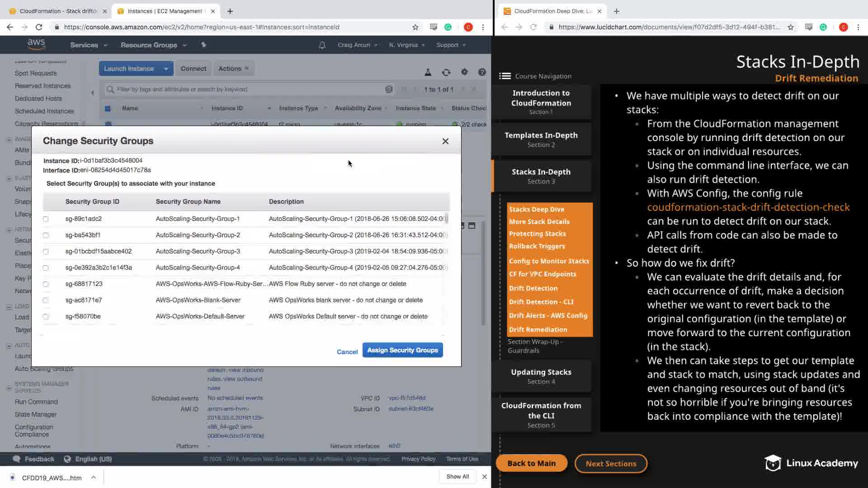Image resolution: width=868 pixels, height=488 pixels.
Task: Open the Drift Detection - CLI lesson
Action: coord(541,302)
